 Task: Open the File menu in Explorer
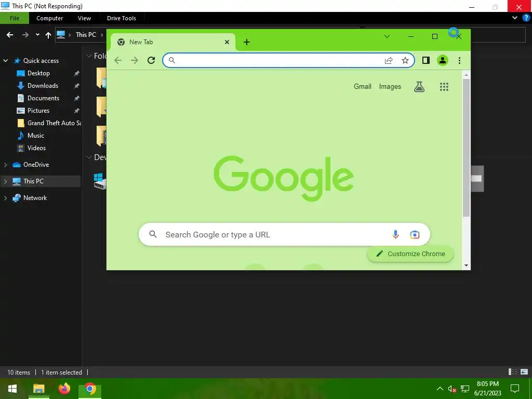15,18
